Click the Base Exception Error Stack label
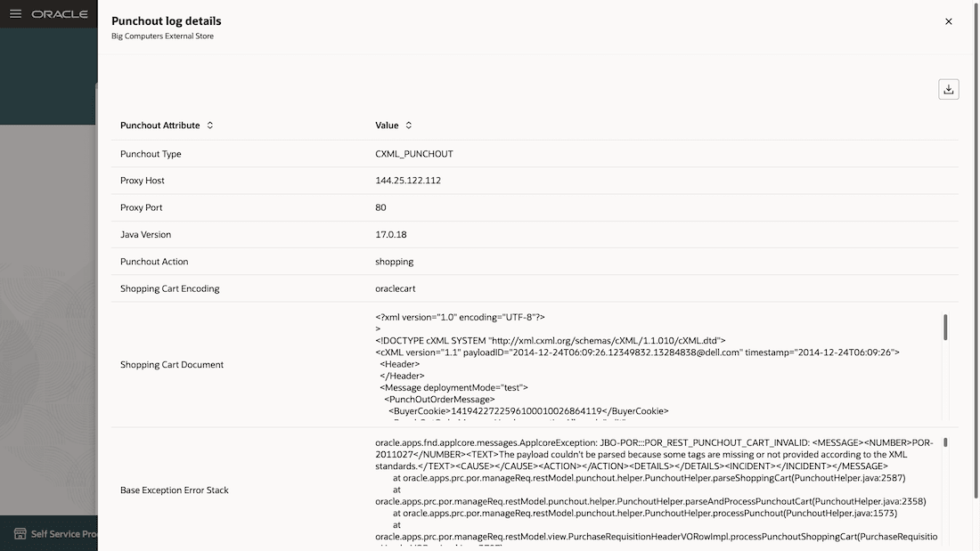Image resolution: width=980 pixels, height=551 pixels. (x=175, y=490)
